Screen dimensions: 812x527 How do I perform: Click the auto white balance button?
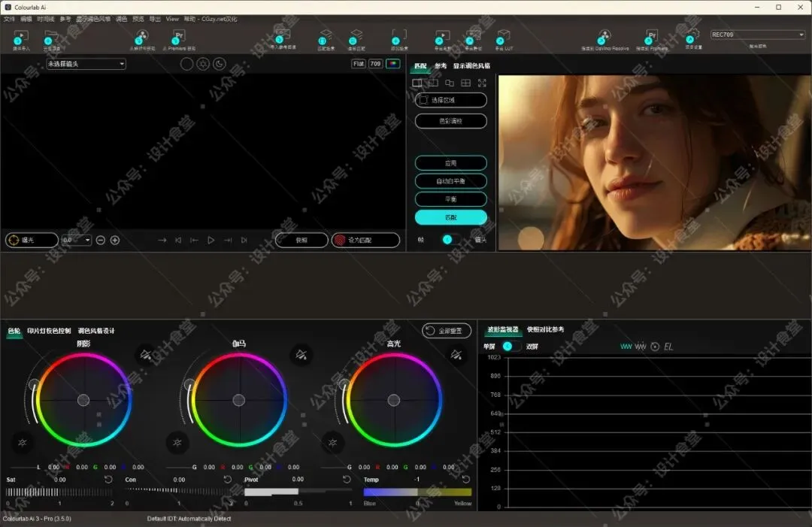point(451,181)
